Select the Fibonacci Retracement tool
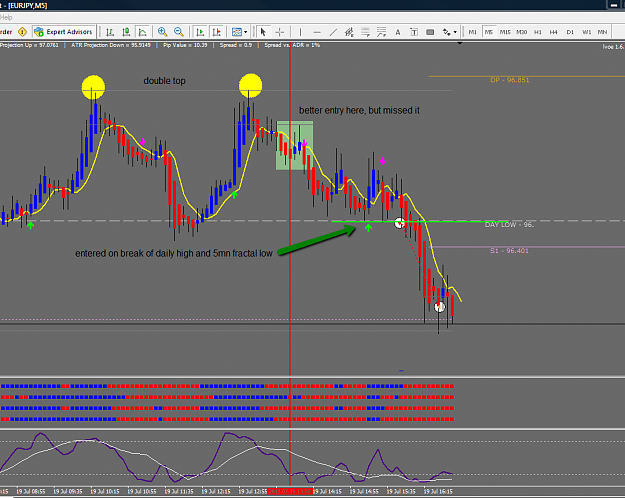 (365, 32)
